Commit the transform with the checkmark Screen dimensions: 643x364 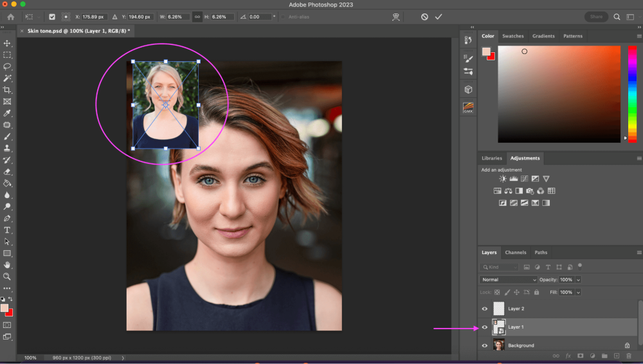439,17
